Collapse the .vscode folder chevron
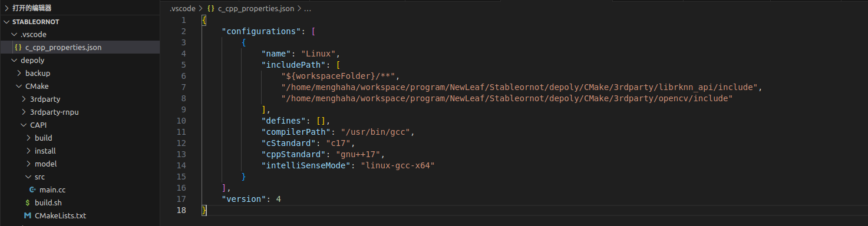This screenshot has width=868, height=226. (x=14, y=35)
